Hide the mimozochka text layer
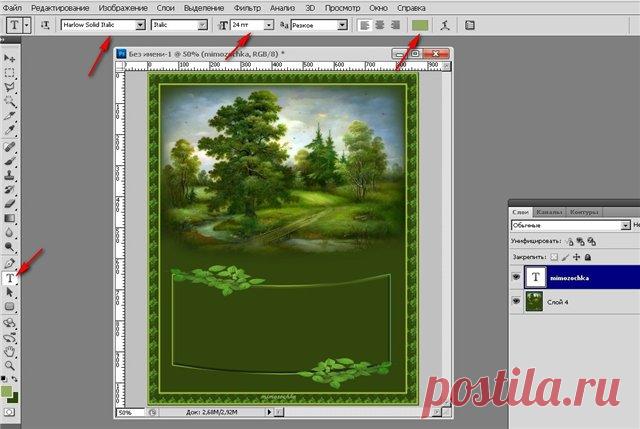This screenshot has width=640, height=429. [x=516, y=277]
